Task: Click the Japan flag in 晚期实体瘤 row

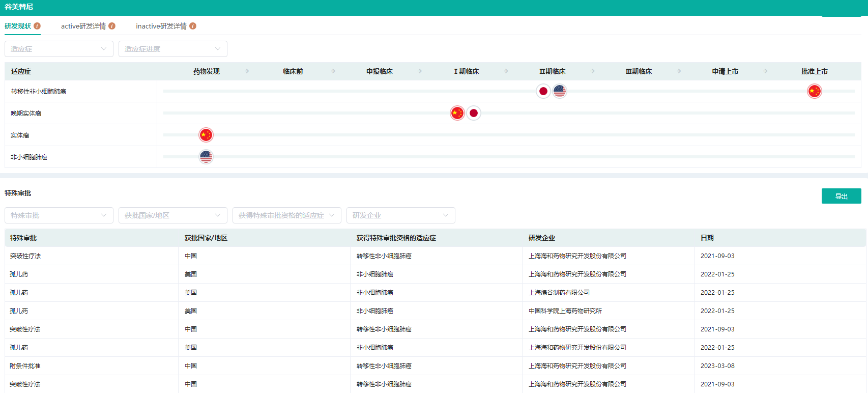Action: click(474, 113)
